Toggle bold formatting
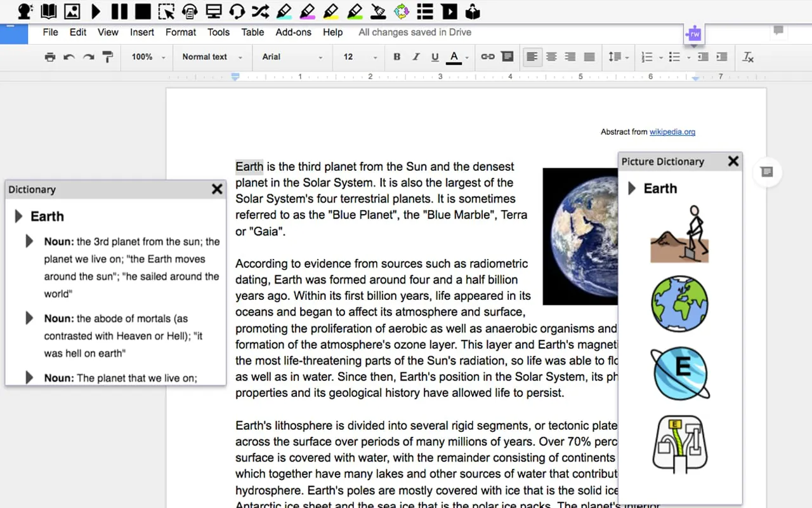 pos(396,57)
